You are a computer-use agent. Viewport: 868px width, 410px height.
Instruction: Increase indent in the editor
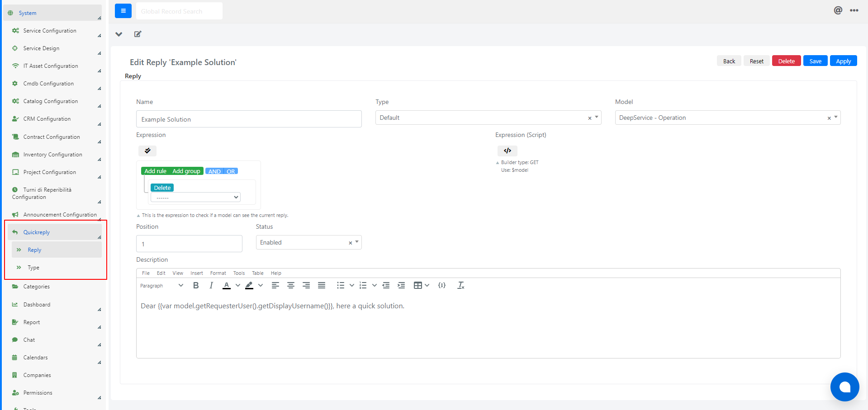point(401,285)
